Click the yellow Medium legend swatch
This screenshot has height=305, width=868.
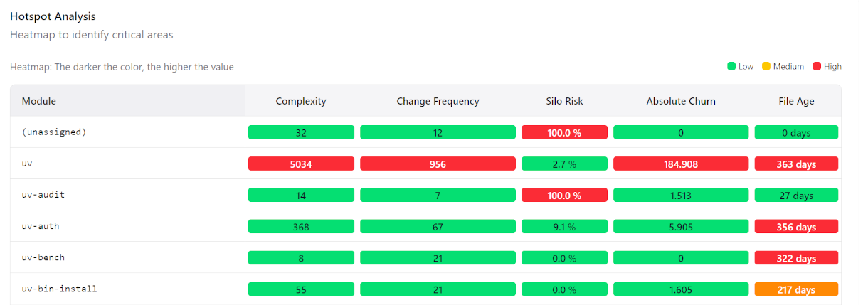coord(766,67)
